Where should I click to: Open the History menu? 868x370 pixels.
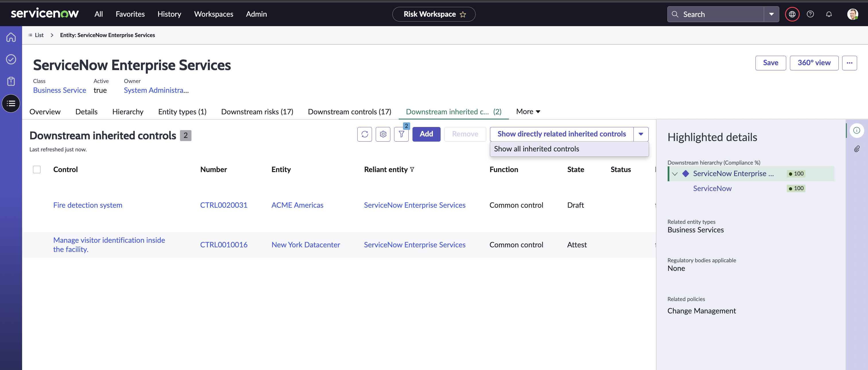click(x=169, y=14)
